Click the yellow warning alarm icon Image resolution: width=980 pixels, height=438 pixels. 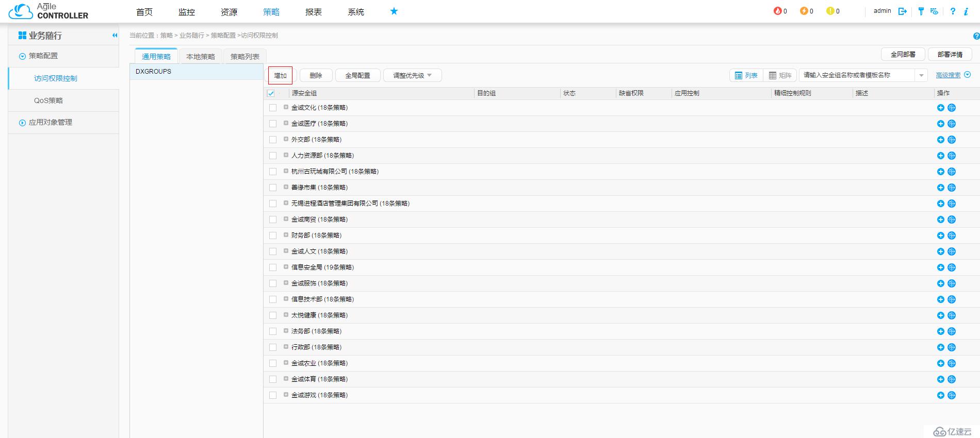tap(830, 11)
